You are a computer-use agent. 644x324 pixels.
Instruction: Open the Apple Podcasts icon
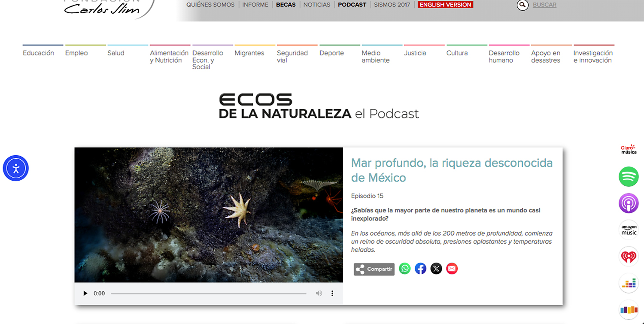(x=629, y=203)
